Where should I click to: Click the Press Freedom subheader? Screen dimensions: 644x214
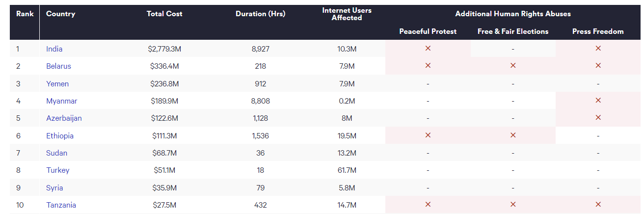pyautogui.click(x=598, y=31)
